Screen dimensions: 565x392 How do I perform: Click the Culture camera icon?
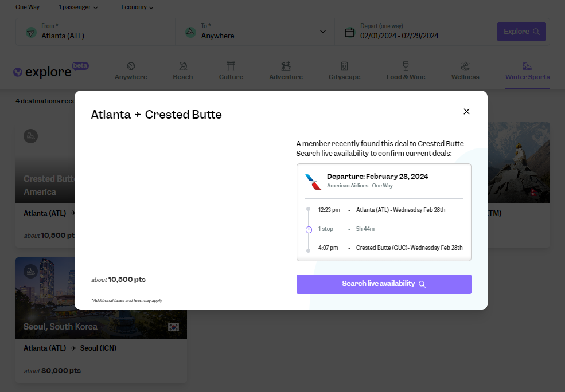[231, 66]
